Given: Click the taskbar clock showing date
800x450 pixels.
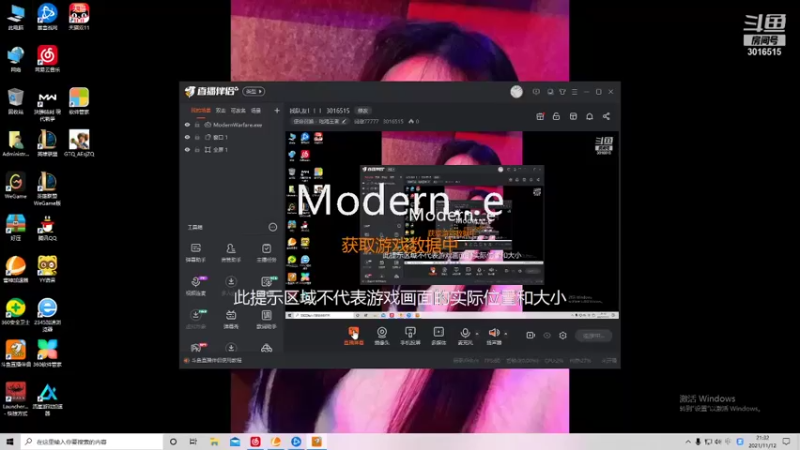Looking at the screenshot, I should [x=762, y=441].
